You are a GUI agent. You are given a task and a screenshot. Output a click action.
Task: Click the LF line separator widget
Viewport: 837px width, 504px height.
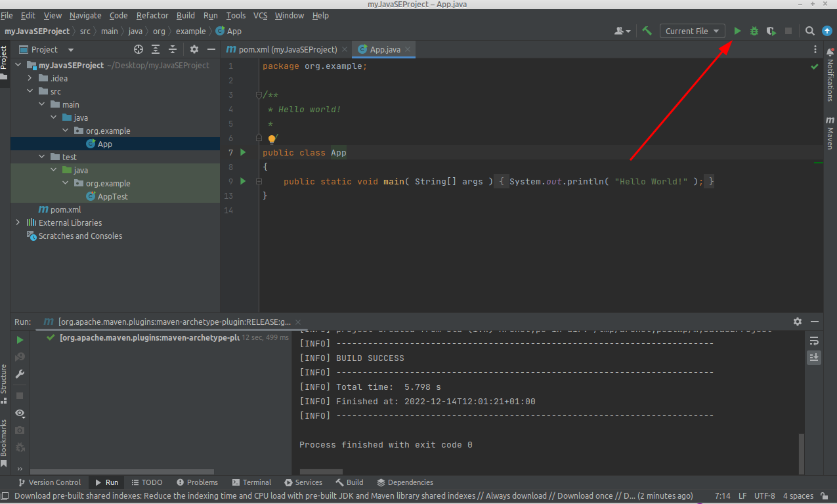coord(742,496)
